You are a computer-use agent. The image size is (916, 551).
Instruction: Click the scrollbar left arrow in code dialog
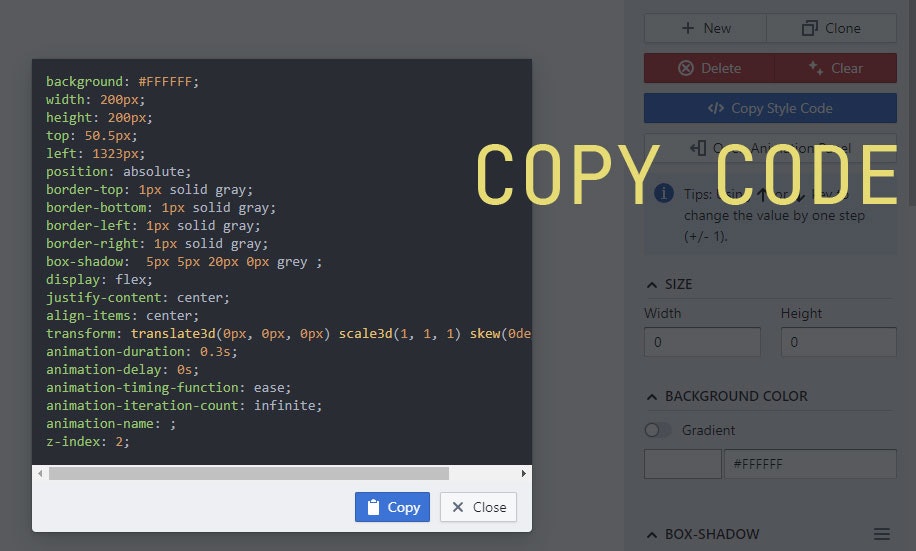coord(40,473)
